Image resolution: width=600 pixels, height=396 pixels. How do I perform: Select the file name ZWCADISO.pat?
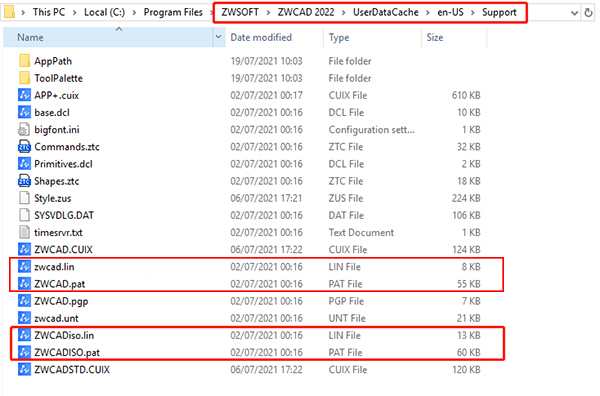(x=67, y=352)
